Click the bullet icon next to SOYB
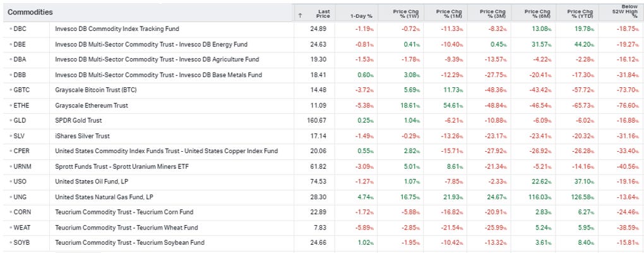Image resolution: width=644 pixels, height=253 pixels. (10, 242)
